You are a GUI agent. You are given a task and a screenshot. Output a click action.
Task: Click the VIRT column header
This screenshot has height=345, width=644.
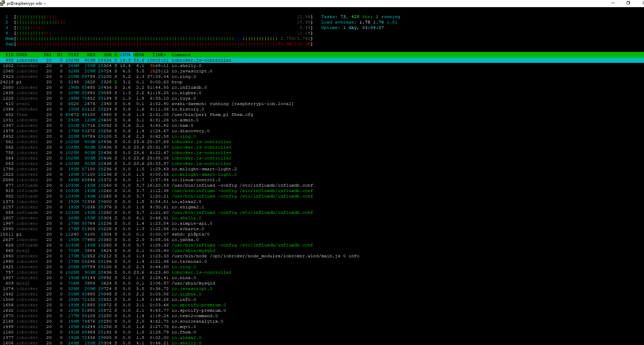pos(74,55)
